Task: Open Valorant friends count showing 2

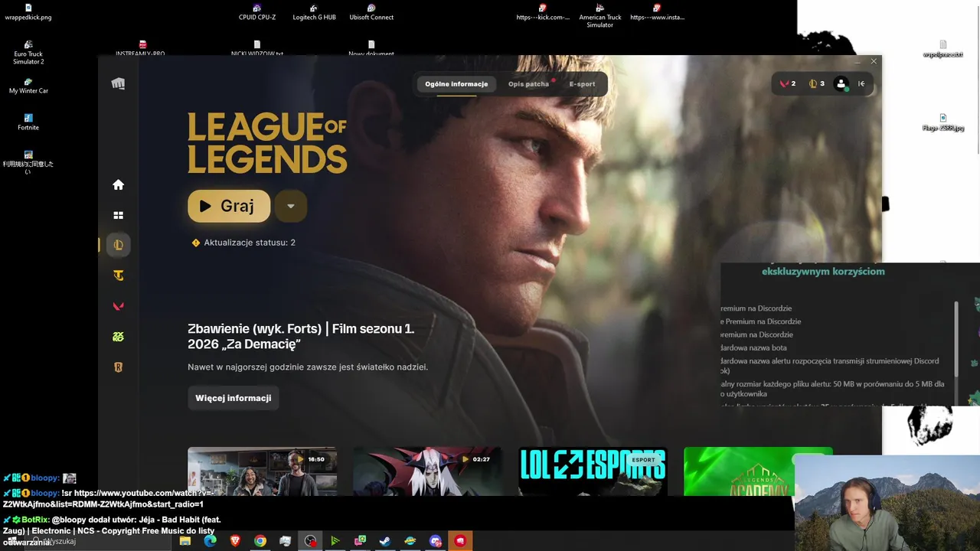Action: click(788, 83)
